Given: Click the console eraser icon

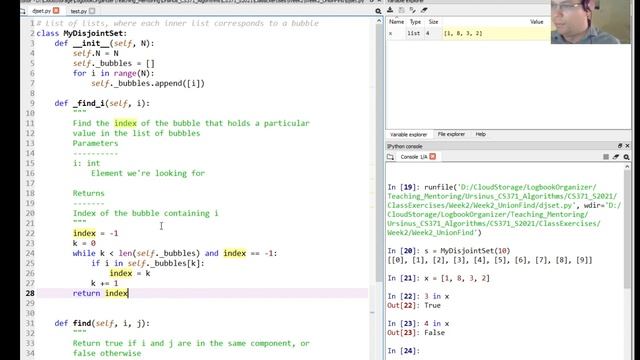Looking at the screenshot, I should (616, 157).
